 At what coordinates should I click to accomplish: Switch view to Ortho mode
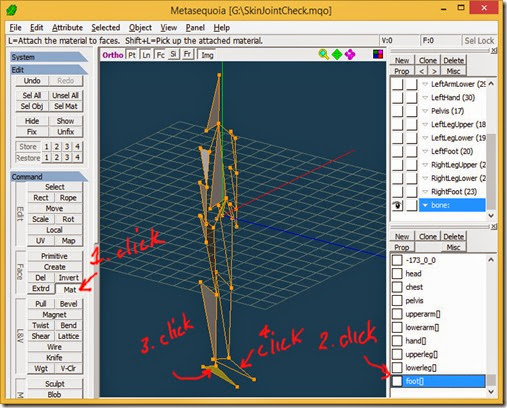point(113,55)
